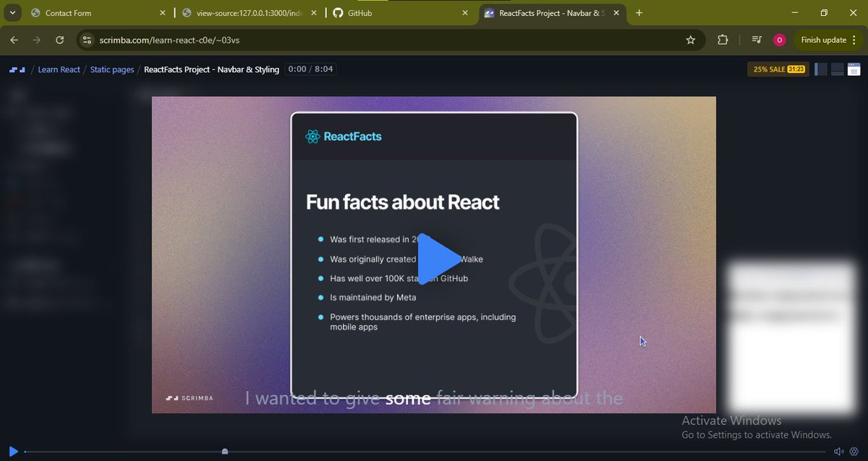This screenshot has width=868, height=461.
Task: Open the Static pages breadcrumb link
Action: [111, 69]
